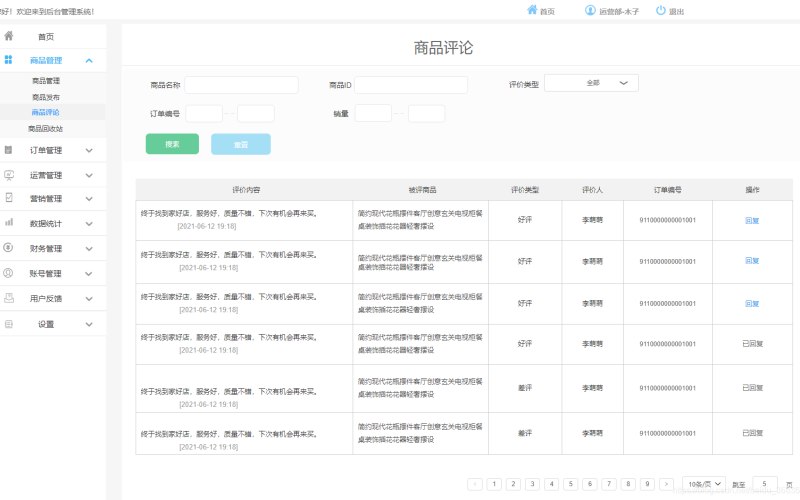Expand the 财务管理 chevron
800x500 pixels.
pyautogui.click(x=89, y=249)
